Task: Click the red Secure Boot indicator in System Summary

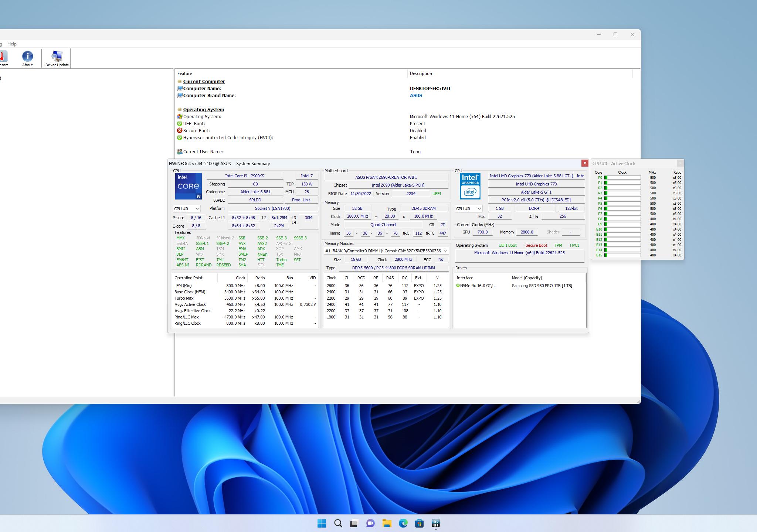Action: click(536, 245)
